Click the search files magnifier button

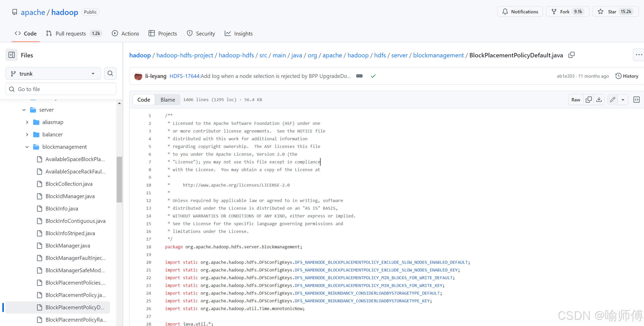tap(110, 74)
